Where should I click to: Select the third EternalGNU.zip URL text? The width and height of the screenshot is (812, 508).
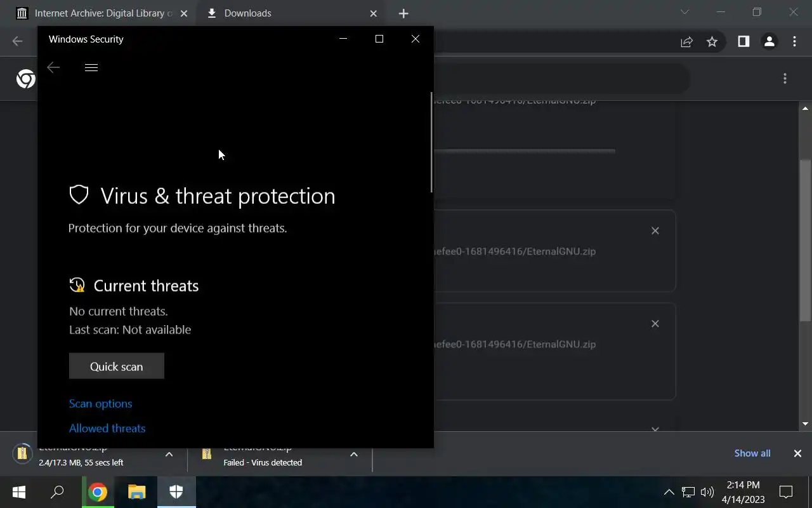coord(515,344)
